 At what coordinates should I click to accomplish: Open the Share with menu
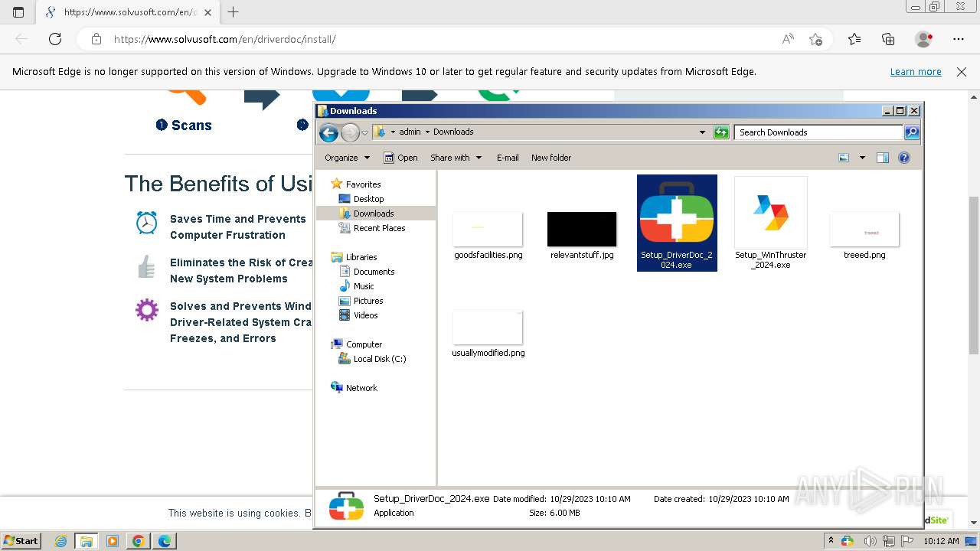[456, 158]
